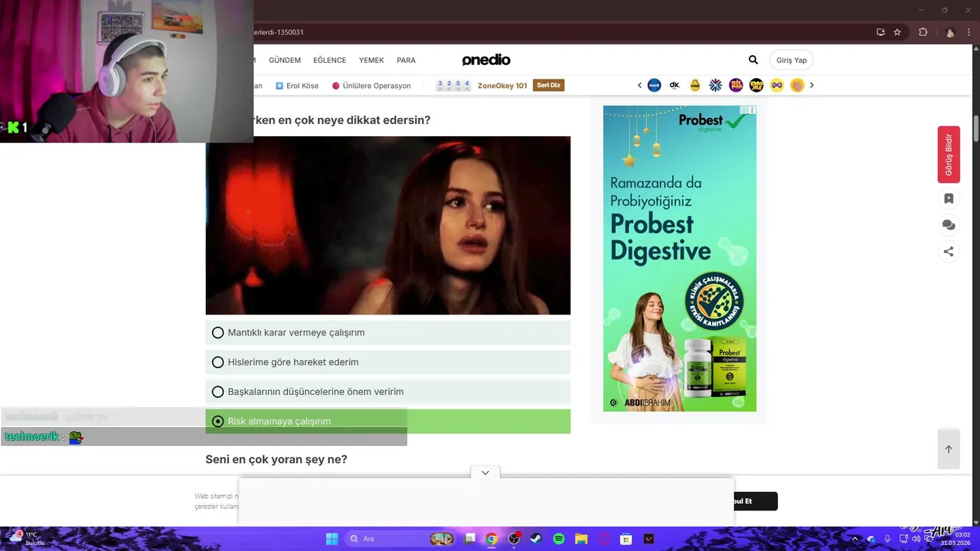Open the Windows Start menu
This screenshot has height=551, width=980.
click(332, 539)
